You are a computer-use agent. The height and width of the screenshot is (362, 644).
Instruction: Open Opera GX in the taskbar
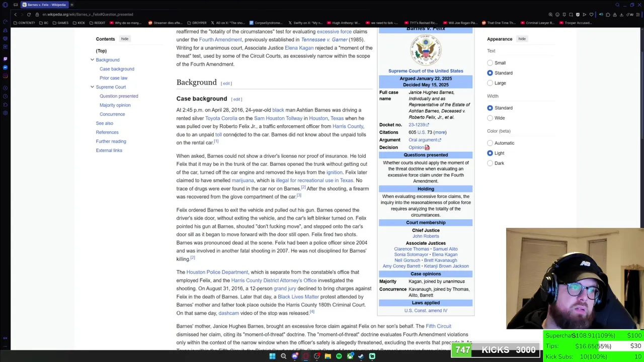tap(305, 356)
